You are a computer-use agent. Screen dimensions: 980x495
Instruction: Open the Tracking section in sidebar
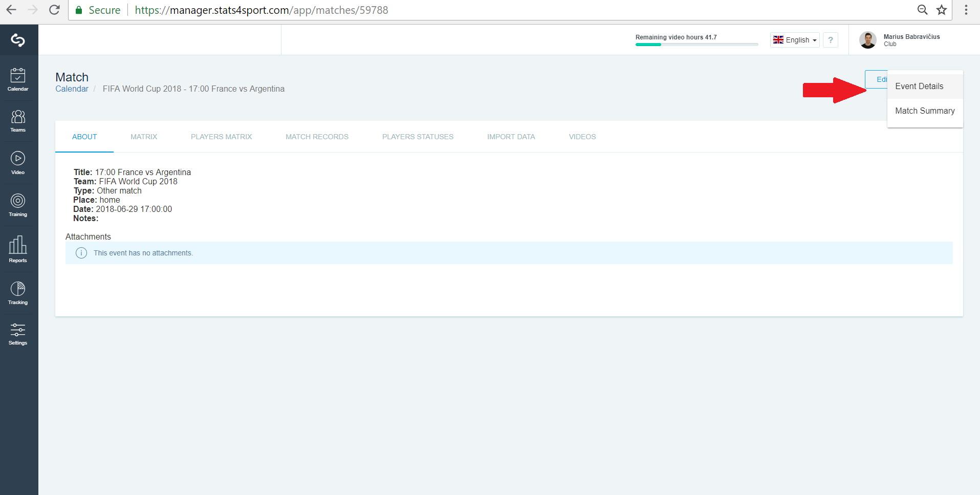(x=18, y=293)
